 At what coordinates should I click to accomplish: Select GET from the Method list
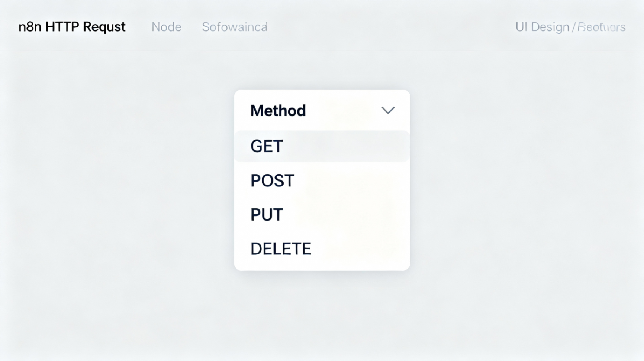[x=267, y=146]
